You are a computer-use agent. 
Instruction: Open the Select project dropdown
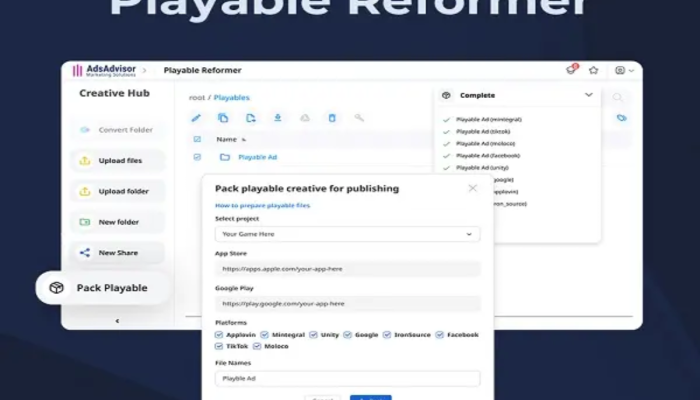[347, 234]
